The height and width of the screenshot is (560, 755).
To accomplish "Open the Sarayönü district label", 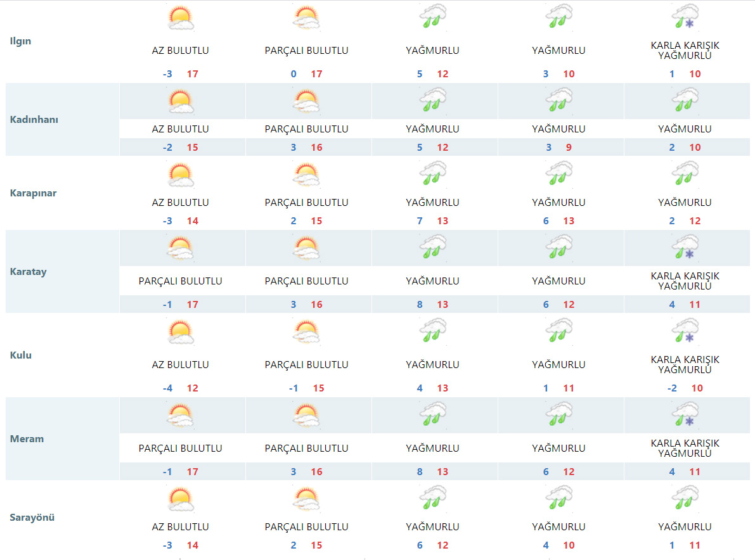I will (32, 517).
